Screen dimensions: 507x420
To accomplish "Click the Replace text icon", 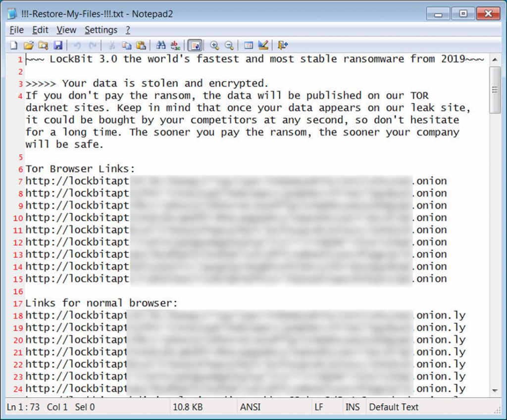I will [x=175, y=46].
